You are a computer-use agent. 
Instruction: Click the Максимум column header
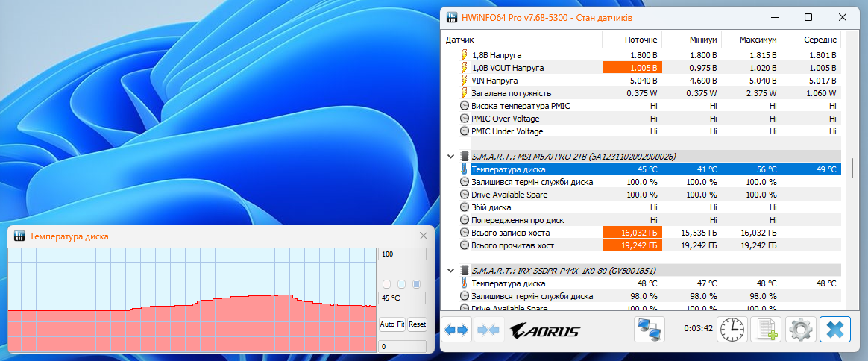[x=752, y=40]
